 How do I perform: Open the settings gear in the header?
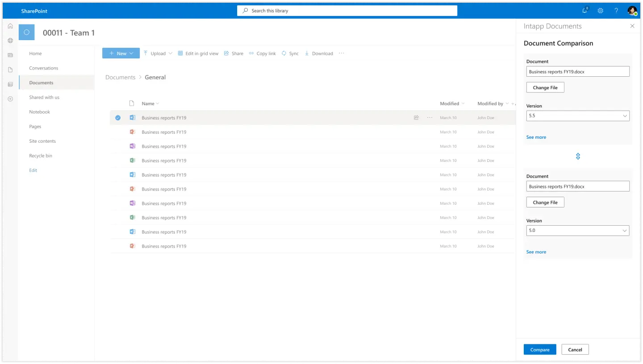(x=601, y=11)
